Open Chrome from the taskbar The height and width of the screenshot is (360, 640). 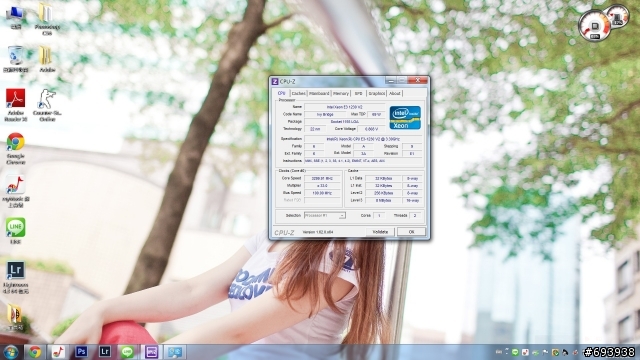coord(35,352)
